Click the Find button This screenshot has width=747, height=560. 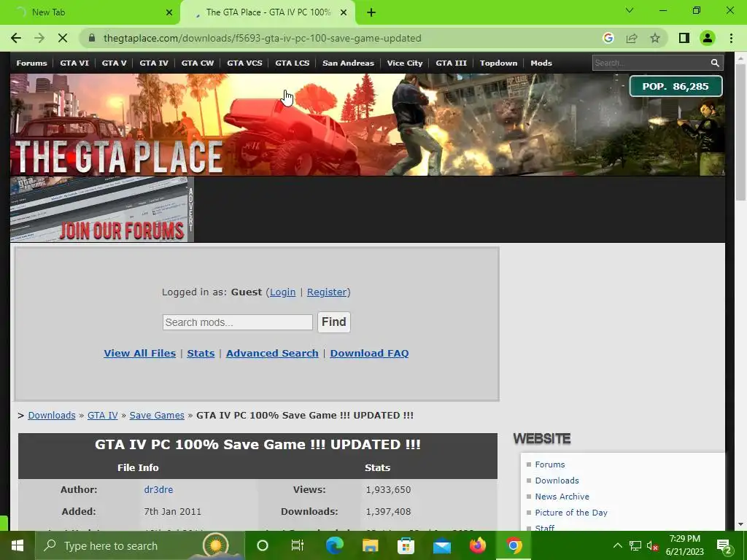334,322
